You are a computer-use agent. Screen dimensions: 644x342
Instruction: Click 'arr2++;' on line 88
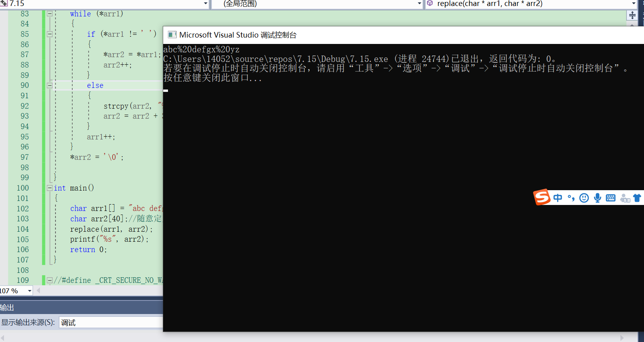[118, 65]
